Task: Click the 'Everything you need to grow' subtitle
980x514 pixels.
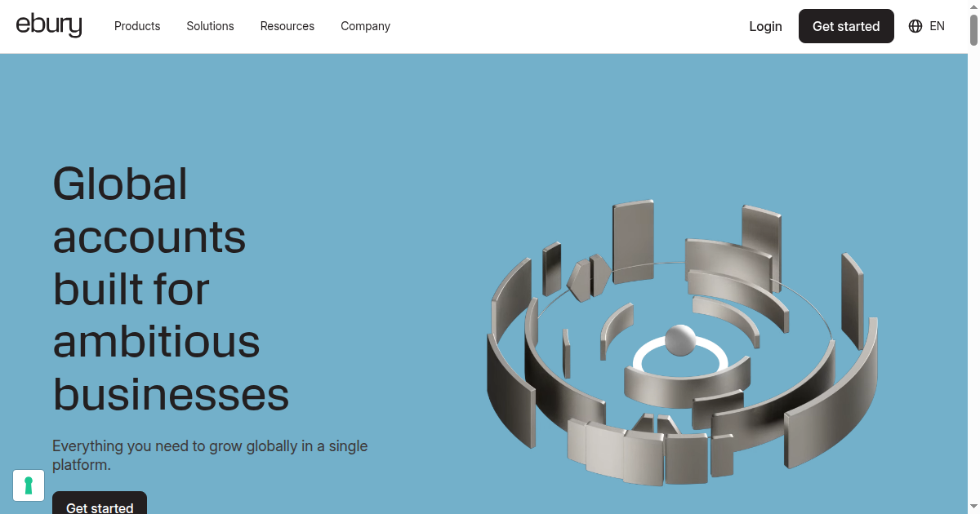Action: pos(210,455)
